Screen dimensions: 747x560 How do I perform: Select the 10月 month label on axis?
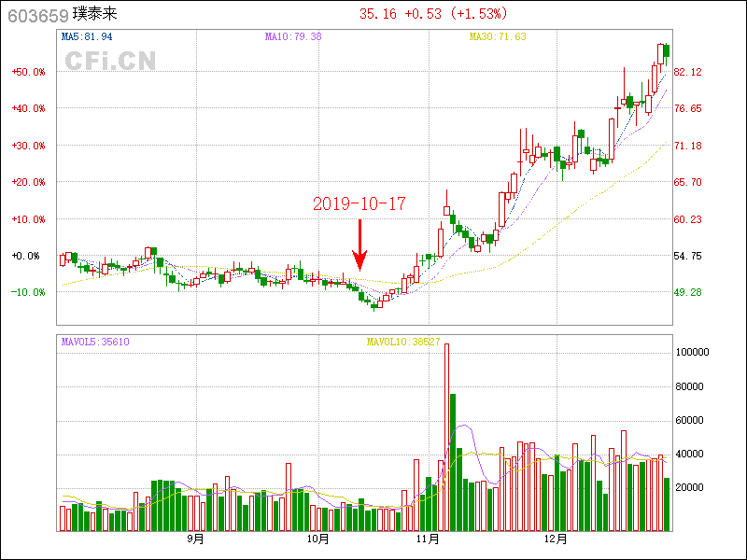317,539
